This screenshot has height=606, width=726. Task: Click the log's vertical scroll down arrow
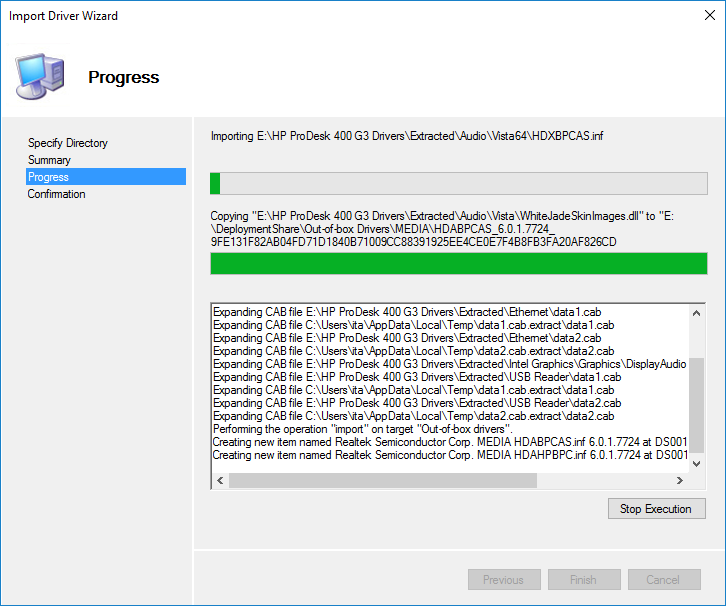point(697,462)
